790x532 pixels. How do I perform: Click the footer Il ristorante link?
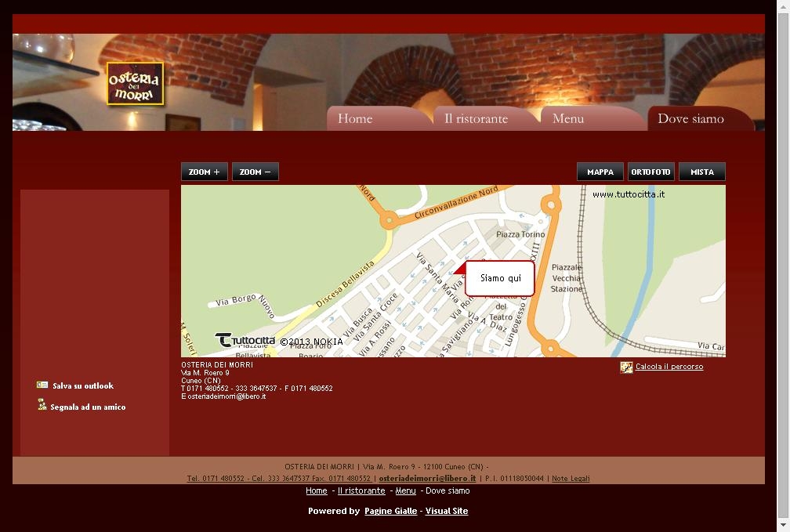point(361,490)
